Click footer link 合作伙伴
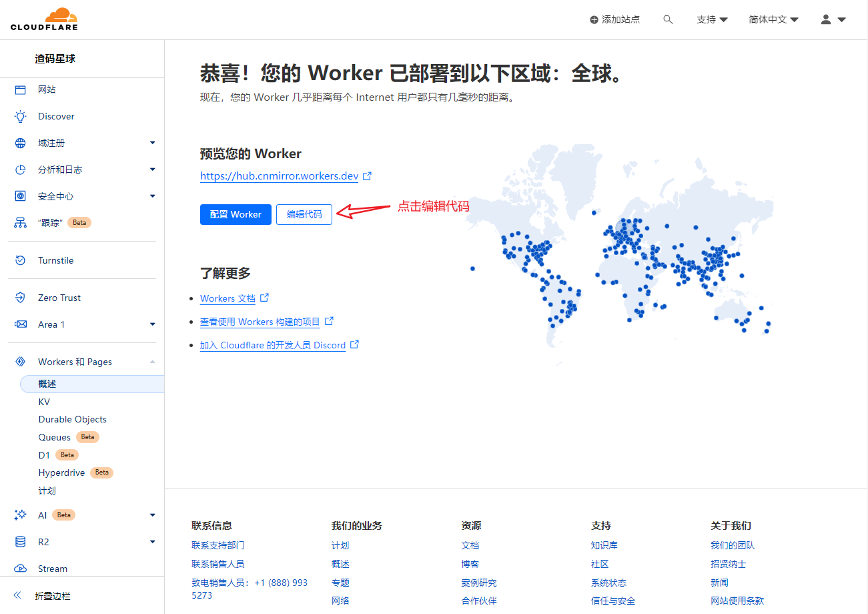The height and width of the screenshot is (614, 868). [479, 601]
